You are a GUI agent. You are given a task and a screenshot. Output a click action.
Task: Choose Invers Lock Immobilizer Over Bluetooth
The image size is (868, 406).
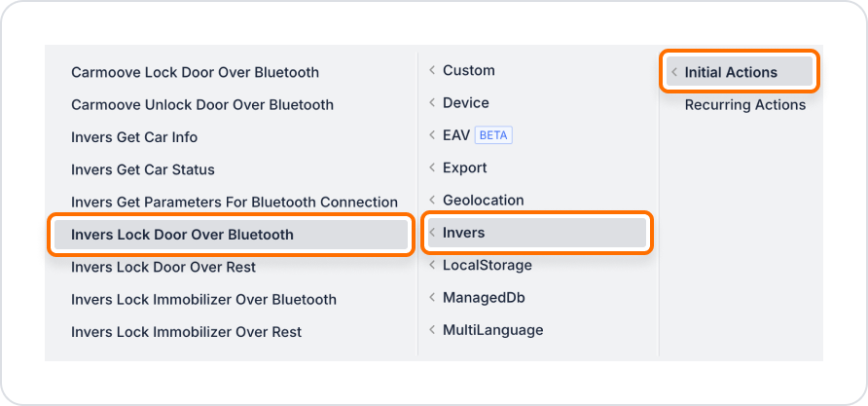coord(203,300)
